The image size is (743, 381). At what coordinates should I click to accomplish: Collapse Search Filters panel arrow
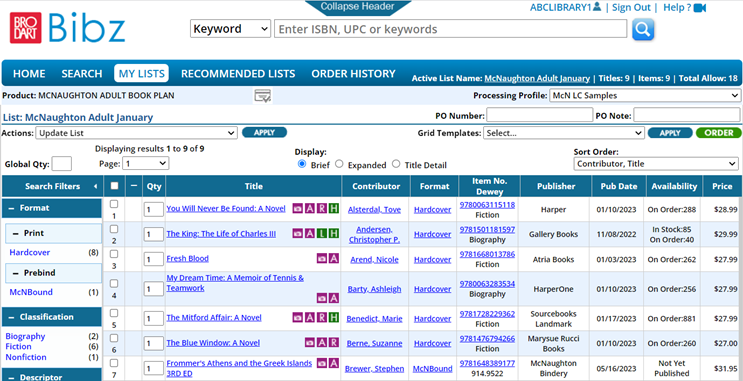coord(95,187)
